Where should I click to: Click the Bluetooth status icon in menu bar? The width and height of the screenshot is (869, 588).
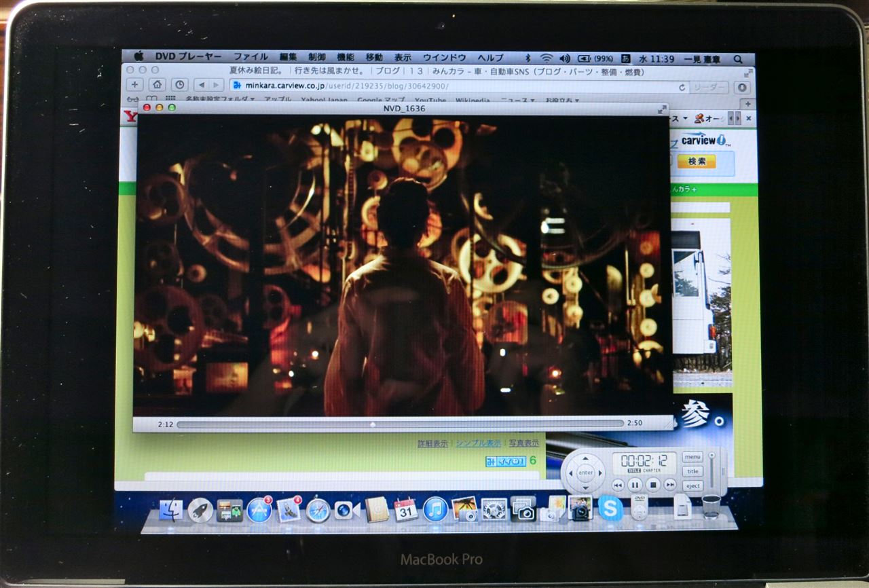(529, 58)
